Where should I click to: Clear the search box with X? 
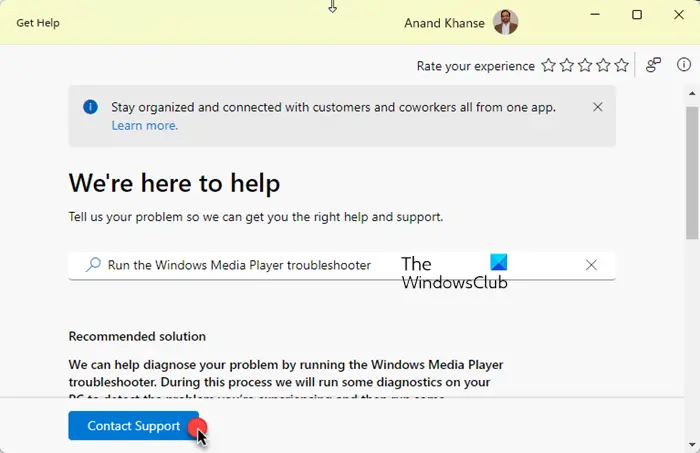click(591, 265)
